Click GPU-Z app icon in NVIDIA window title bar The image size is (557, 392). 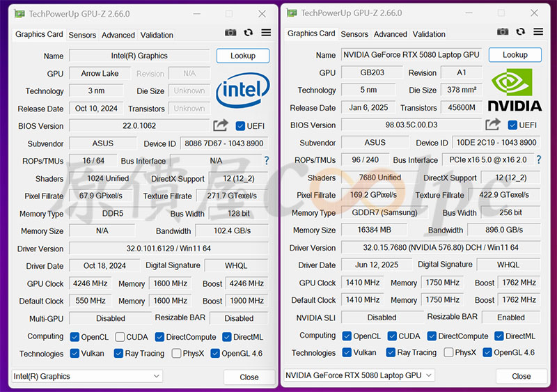pos(291,13)
